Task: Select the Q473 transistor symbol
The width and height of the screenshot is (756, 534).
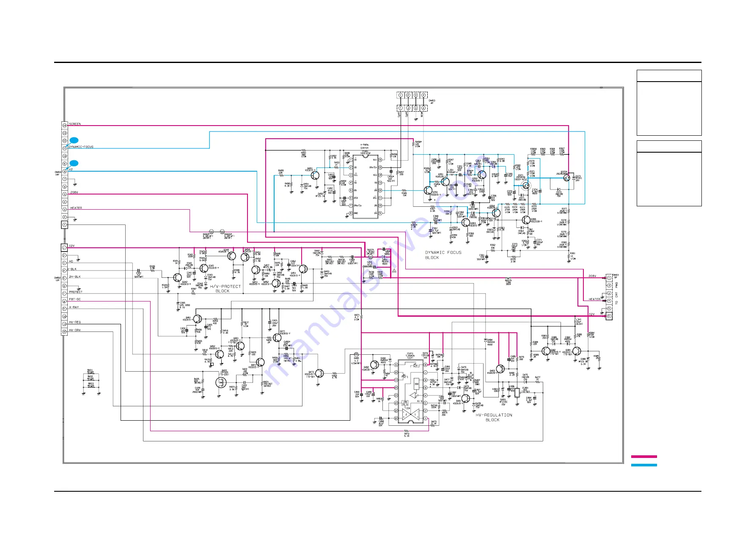Action: (x=319, y=373)
